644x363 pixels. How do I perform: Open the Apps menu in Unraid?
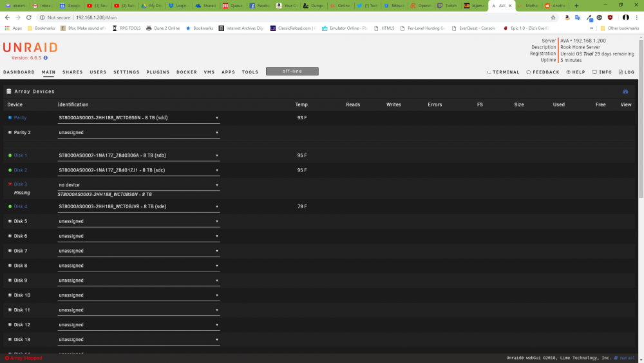tap(229, 72)
